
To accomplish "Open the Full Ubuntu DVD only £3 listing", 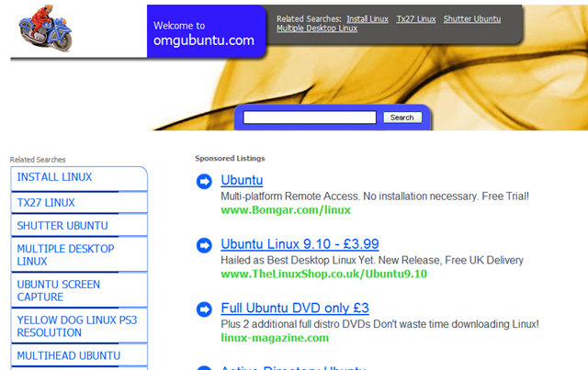I will pyautogui.click(x=295, y=308).
